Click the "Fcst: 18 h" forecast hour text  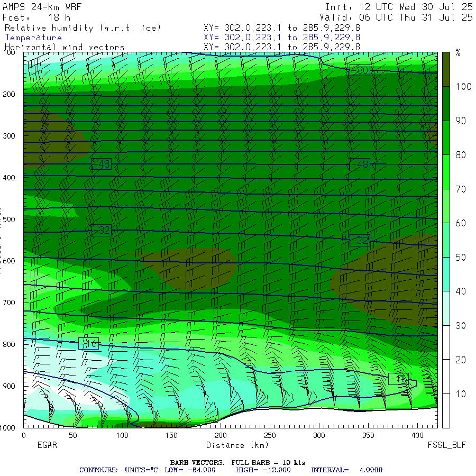(x=36, y=17)
